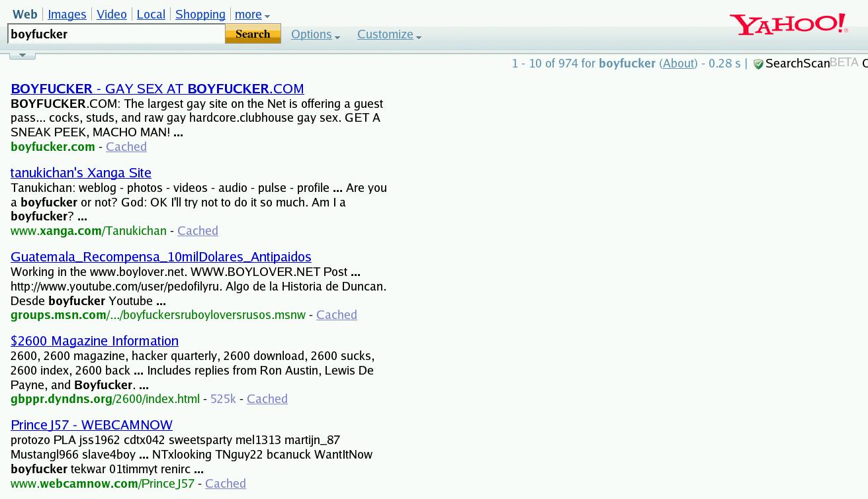Click the 525k file size text
The image size is (868, 499).
coord(223,399)
